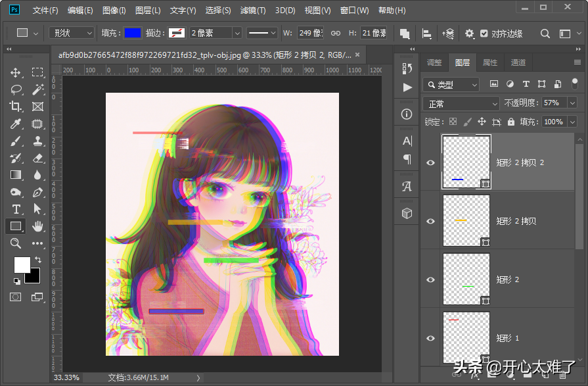This screenshot has height=386, width=588.
Task: Hide the 矩形 2 拷贝 2 layer
Action: [431, 162]
